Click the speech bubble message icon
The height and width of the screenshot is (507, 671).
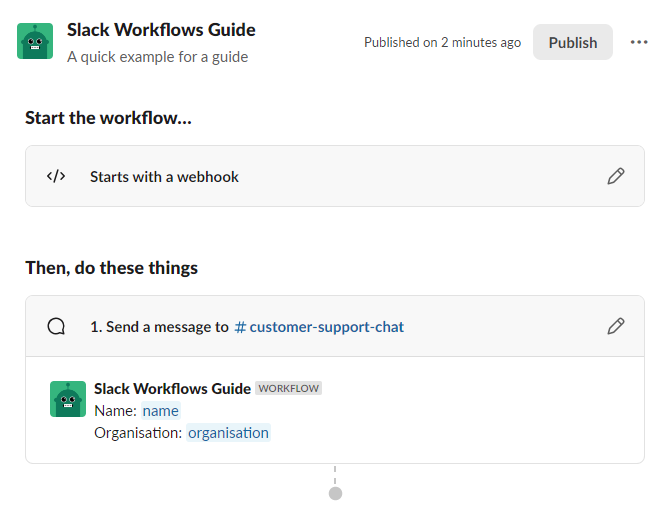tap(56, 326)
